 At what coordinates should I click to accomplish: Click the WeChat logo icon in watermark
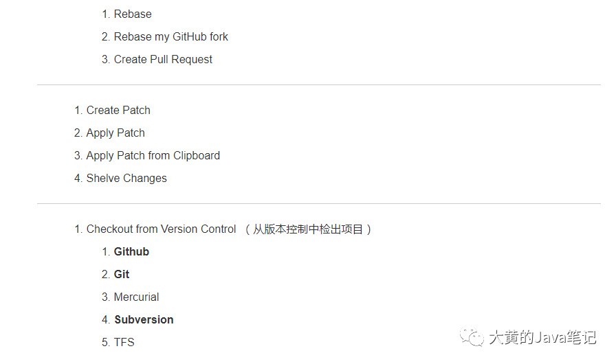click(x=472, y=337)
